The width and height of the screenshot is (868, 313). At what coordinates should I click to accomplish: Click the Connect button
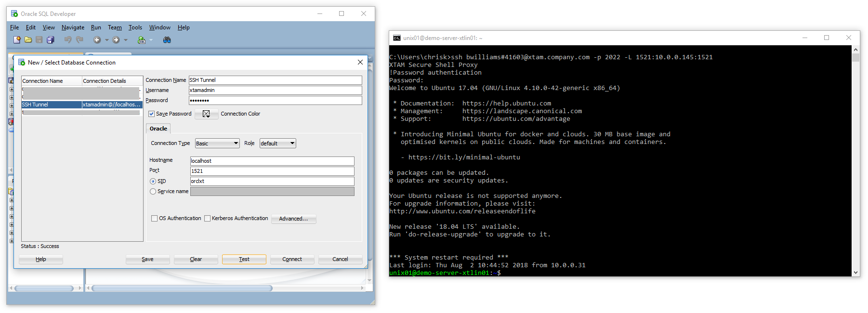292,260
